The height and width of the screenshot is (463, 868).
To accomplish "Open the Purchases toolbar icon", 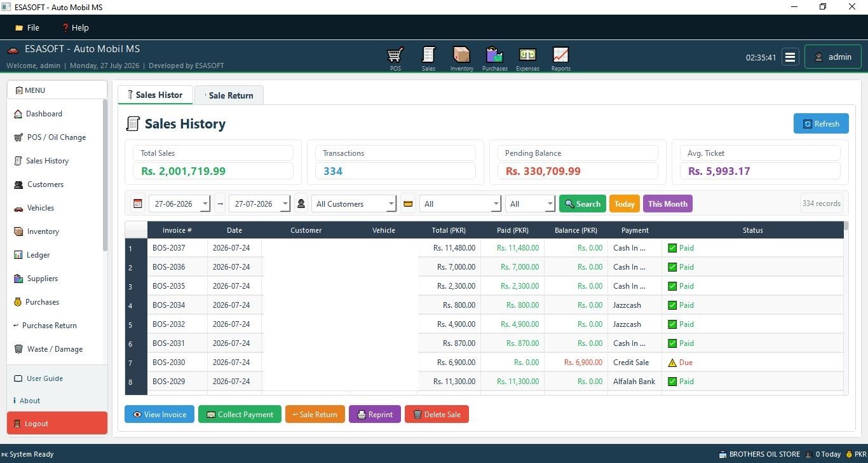I will tap(494, 58).
